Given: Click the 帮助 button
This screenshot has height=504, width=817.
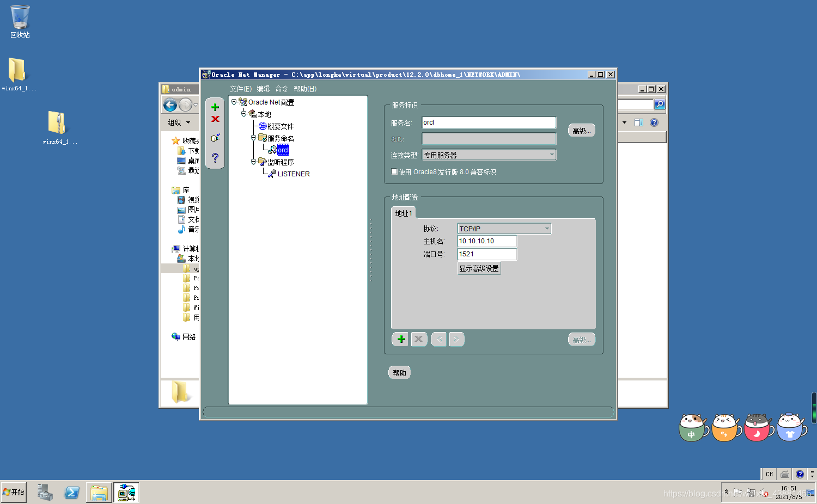Looking at the screenshot, I should [x=399, y=373].
